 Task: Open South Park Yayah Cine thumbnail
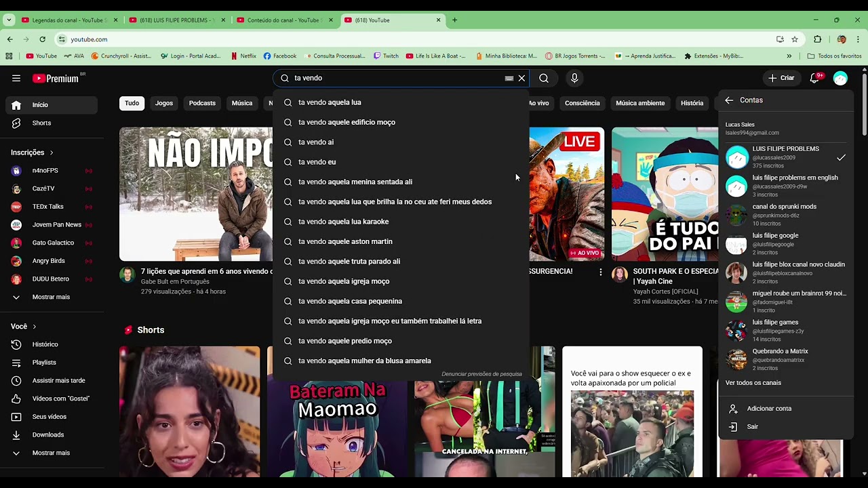[x=665, y=195]
